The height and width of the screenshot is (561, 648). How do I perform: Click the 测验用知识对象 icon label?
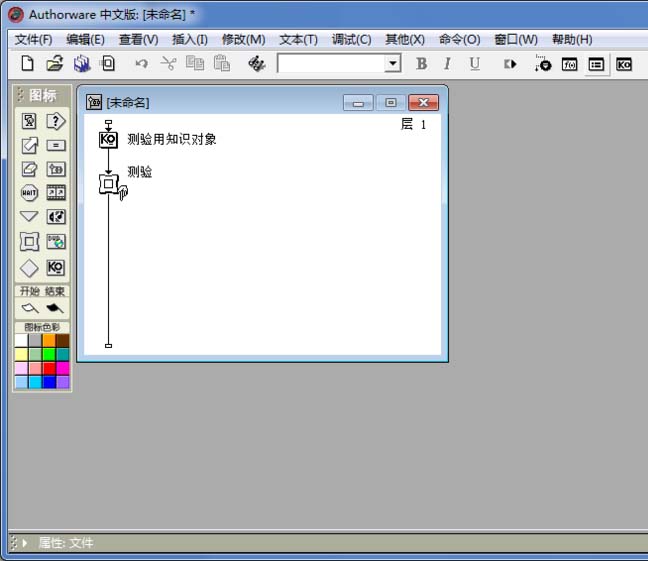pyautogui.click(x=172, y=139)
